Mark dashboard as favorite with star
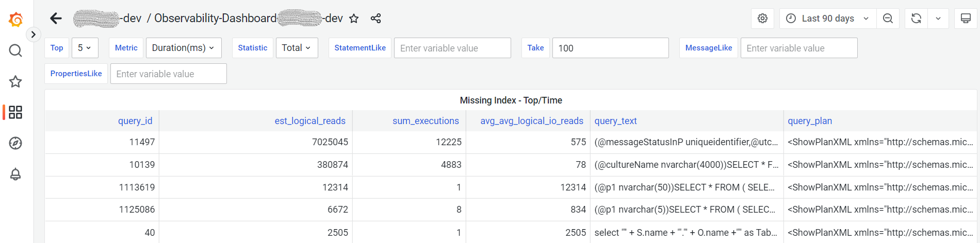Screen dimensions: 980x243 354,19
